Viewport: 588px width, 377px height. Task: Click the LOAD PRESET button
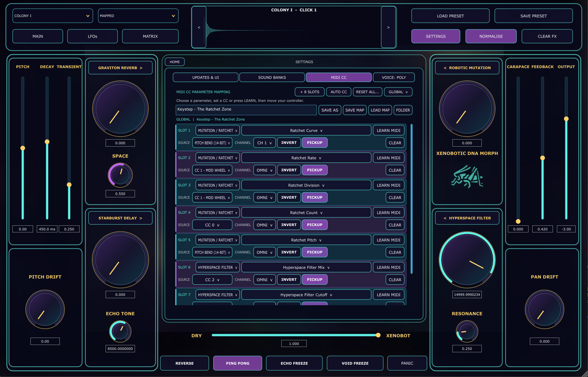[x=450, y=16]
